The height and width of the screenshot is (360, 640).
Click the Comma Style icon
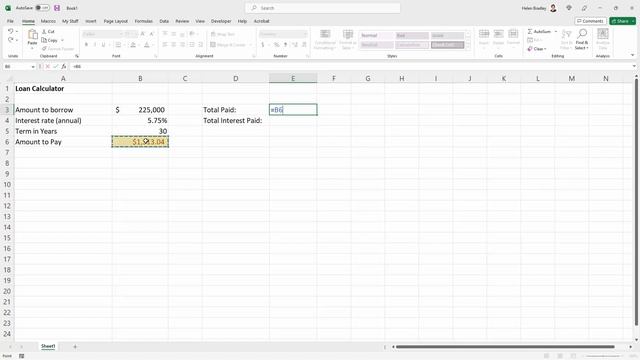pos(285,44)
